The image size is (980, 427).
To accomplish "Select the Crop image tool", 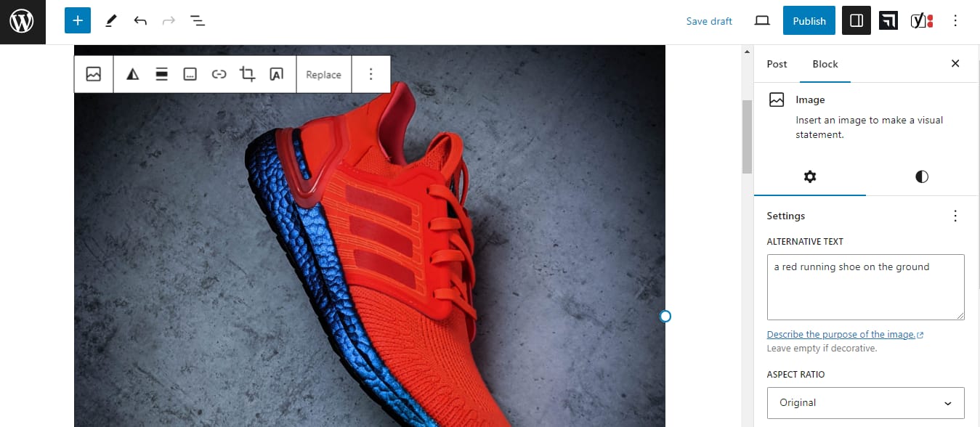I will 248,74.
